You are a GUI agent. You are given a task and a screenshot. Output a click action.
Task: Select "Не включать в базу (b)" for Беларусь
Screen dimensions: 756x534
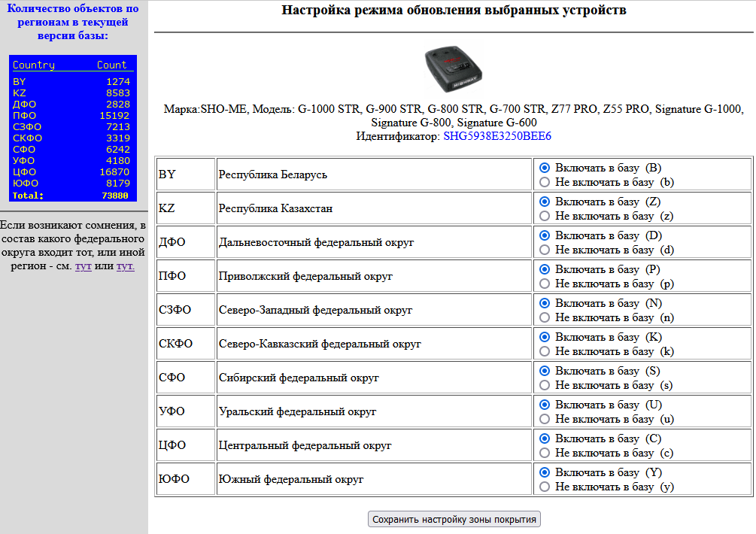pyautogui.click(x=545, y=182)
